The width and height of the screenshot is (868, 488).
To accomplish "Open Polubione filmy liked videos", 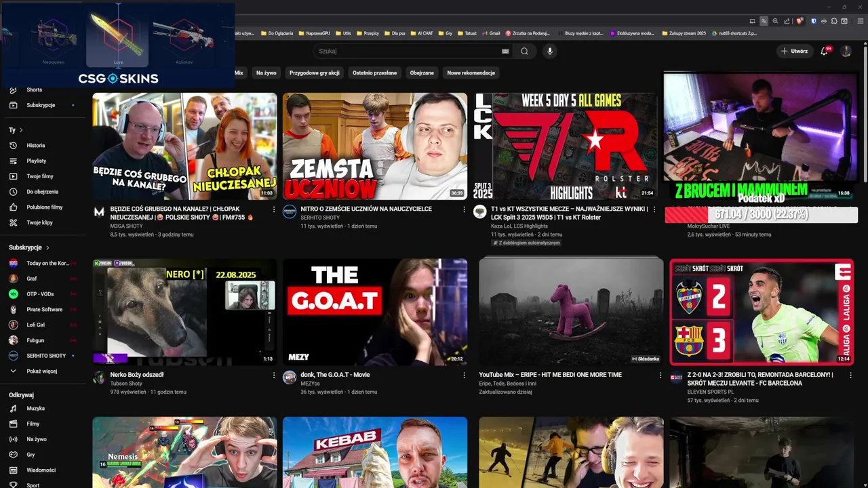I will 44,207.
